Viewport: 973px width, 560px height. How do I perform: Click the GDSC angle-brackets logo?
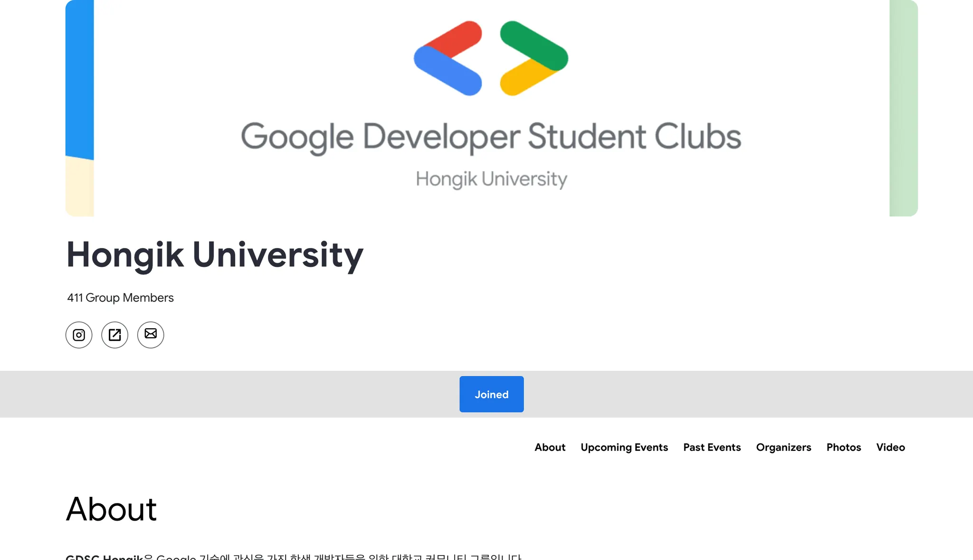click(x=491, y=58)
